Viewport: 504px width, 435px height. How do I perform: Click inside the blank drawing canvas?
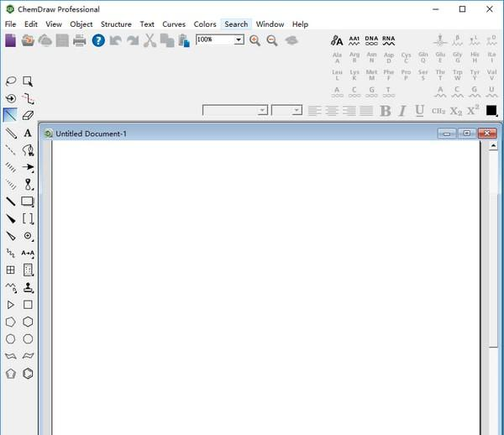(266, 287)
